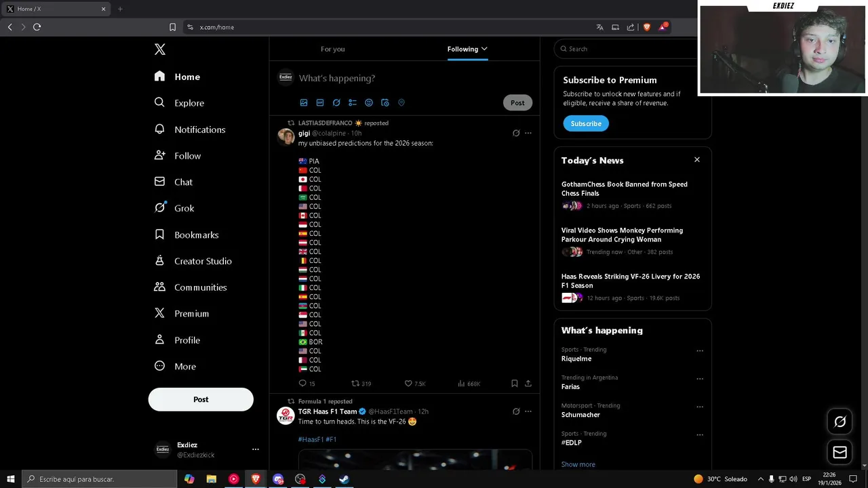The height and width of the screenshot is (488, 868).
Task: Open the Following tab dropdown chevron
Action: tap(484, 49)
